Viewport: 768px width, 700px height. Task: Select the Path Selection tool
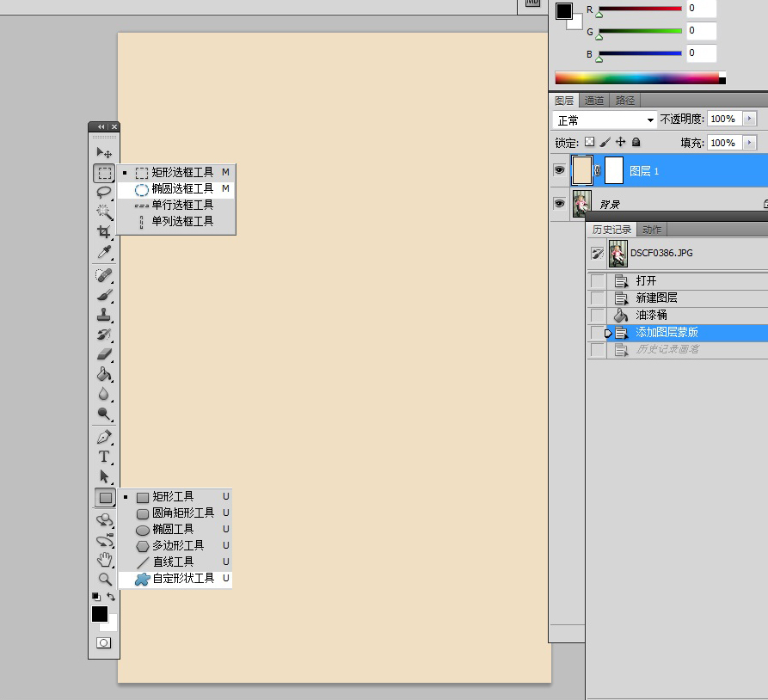(x=104, y=476)
